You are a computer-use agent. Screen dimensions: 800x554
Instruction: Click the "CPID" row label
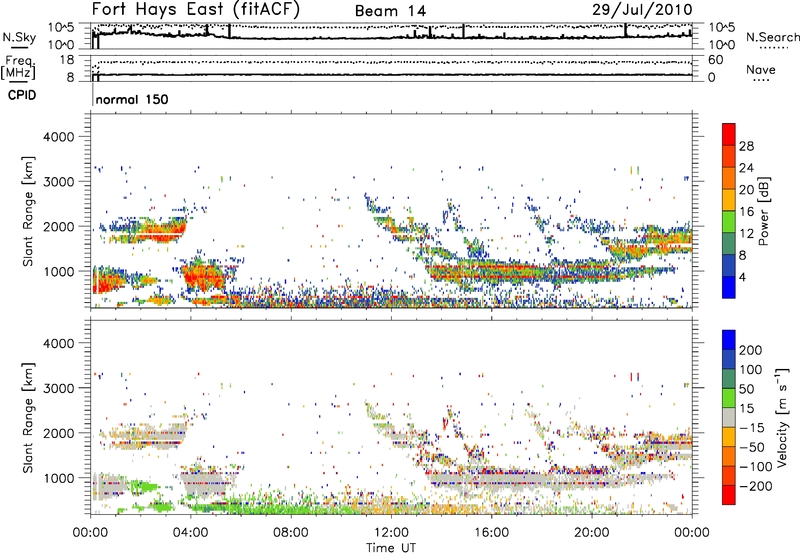[22, 95]
